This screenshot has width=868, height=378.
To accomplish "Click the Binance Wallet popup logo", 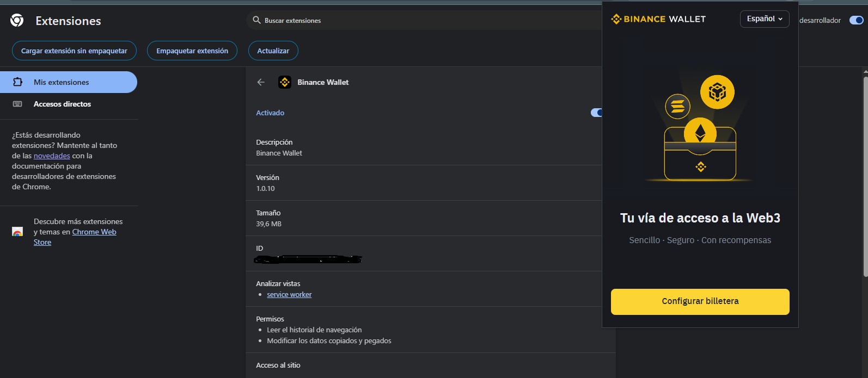I will (x=658, y=19).
